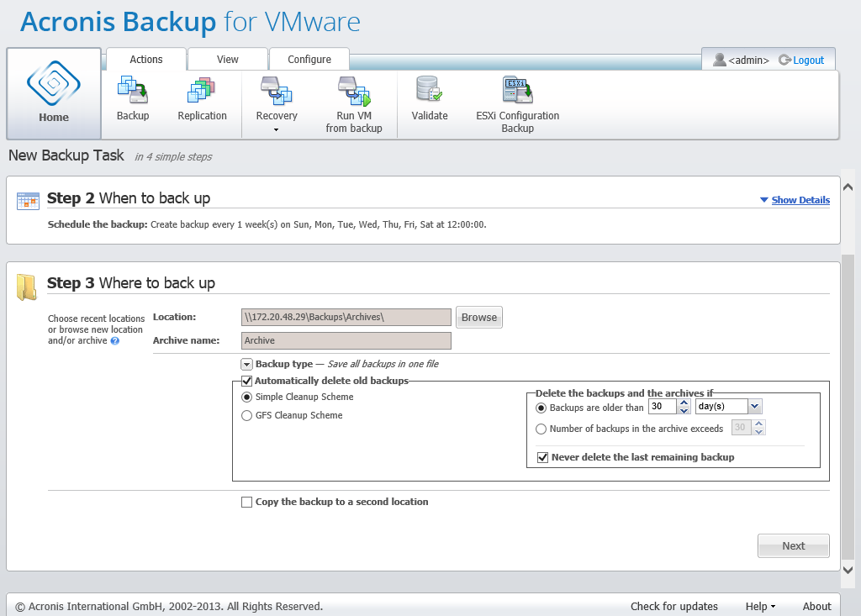The height and width of the screenshot is (616, 861).
Task: Enable Copy the backup to second location
Action: (247, 502)
